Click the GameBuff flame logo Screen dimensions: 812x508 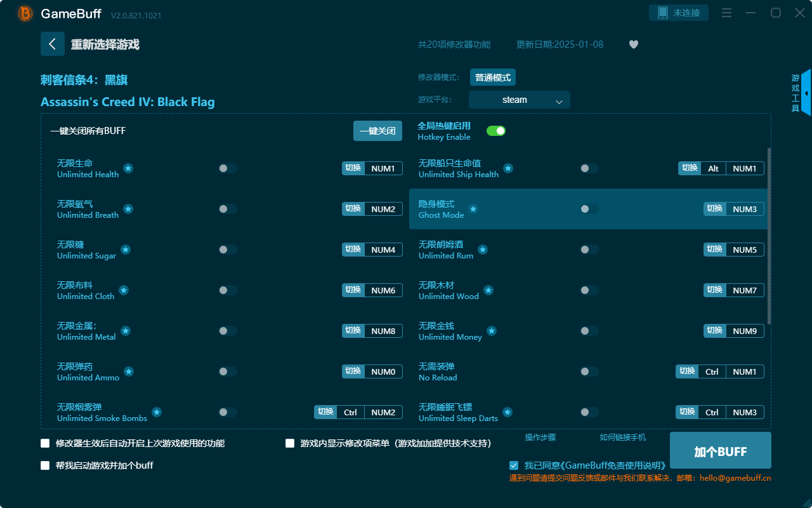24,13
